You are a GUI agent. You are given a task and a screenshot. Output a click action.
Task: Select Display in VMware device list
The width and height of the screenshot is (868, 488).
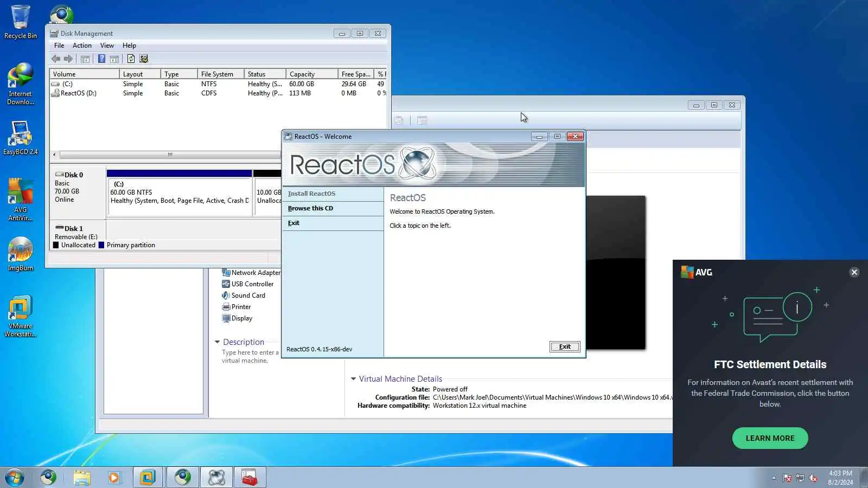point(237,318)
